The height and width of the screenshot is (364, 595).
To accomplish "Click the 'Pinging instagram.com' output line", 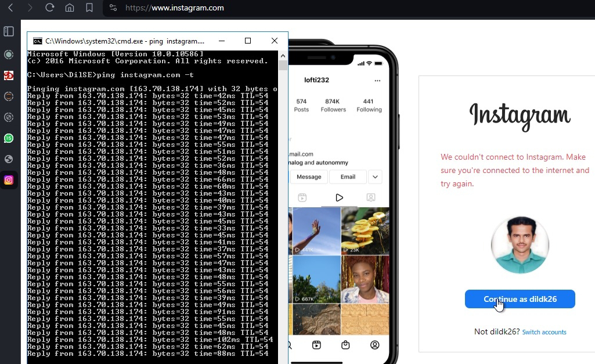I will 152,89.
